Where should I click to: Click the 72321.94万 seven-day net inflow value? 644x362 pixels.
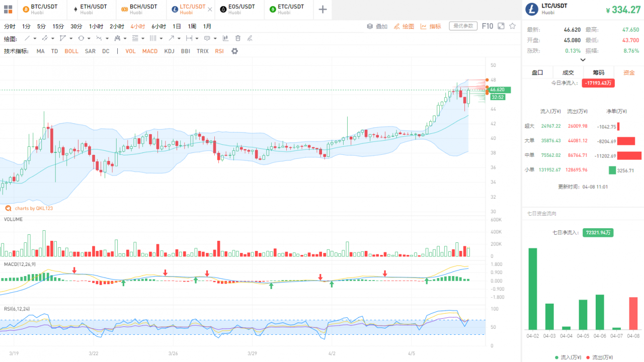(x=598, y=233)
